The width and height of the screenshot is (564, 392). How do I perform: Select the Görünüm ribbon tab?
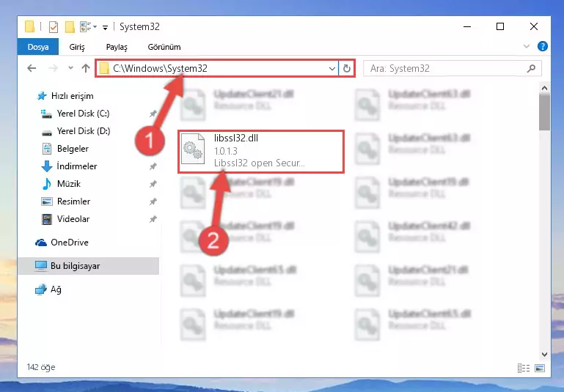(164, 47)
